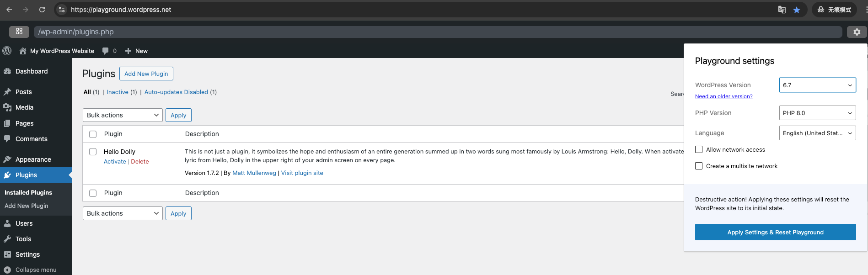Click the Collapse menu arrow icon
This screenshot has height=275, width=868.
click(x=7, y=270)
